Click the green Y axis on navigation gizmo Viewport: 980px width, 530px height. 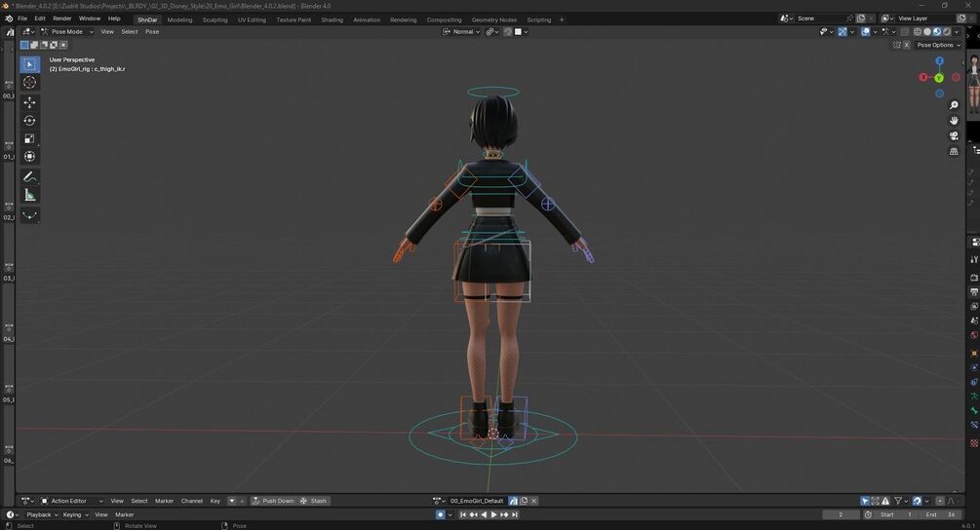939,78
